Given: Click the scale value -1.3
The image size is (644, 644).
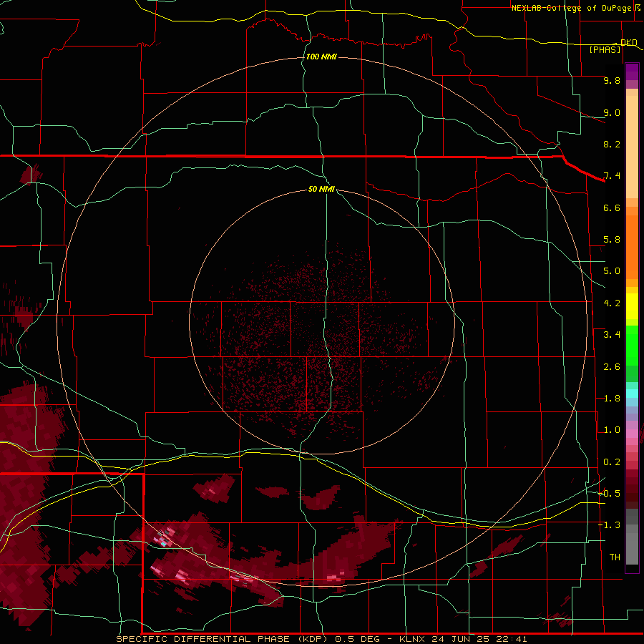Looking at the screenshot, I should click(x=609, y=525).
